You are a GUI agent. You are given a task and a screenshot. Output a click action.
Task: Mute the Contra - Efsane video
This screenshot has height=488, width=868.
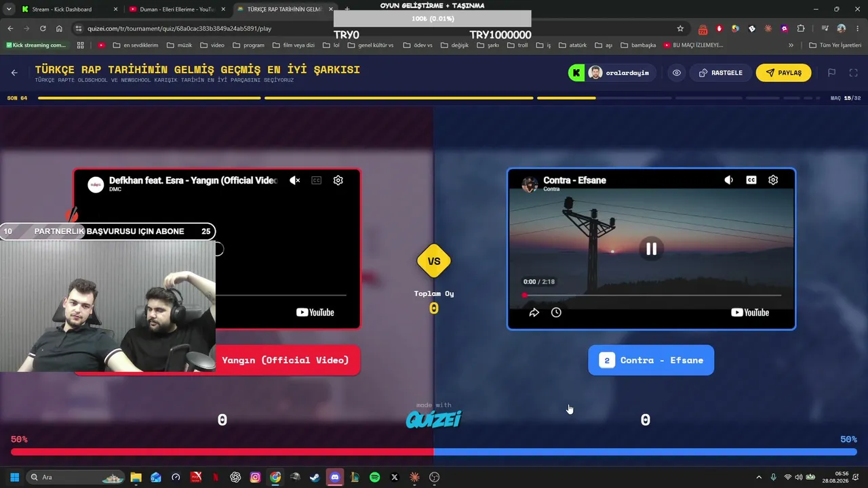[729, 180]
